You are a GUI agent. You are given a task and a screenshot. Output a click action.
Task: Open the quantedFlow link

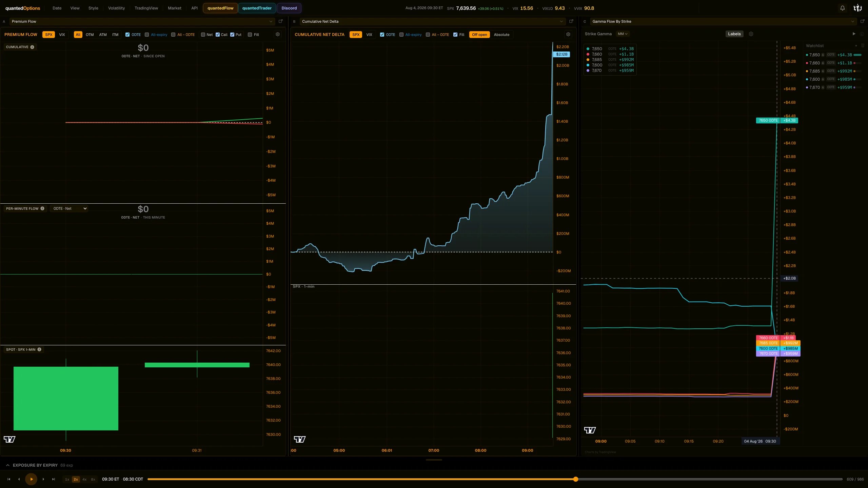point(220,8)
